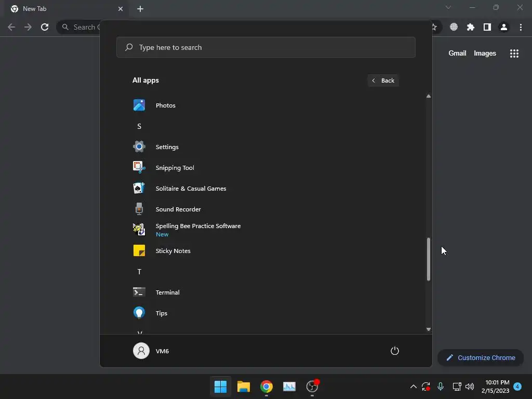Click the microphone system tray icon

pos(441,386)
